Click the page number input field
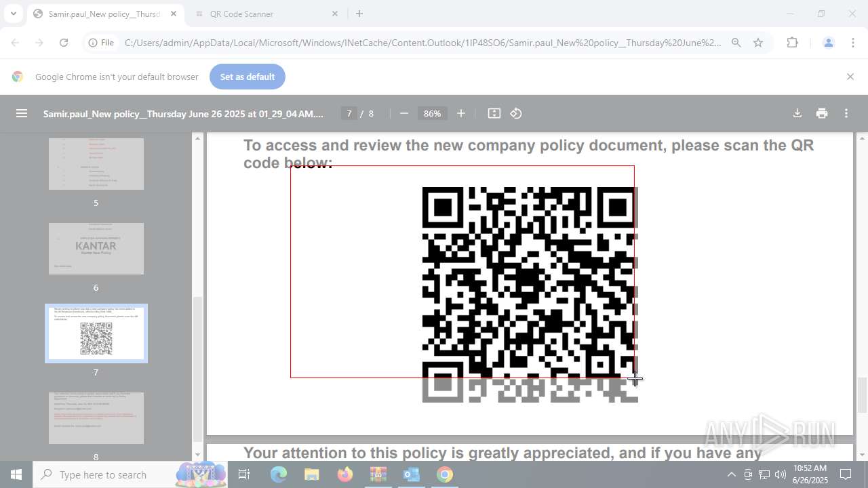The image size is (868, 488). click(x=349, y=113)
